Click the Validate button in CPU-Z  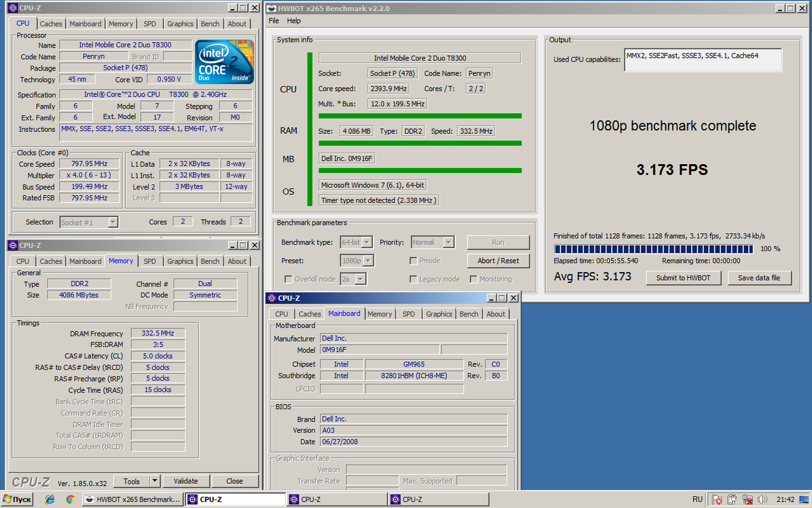pyautogui.click(x=186, y=481)
